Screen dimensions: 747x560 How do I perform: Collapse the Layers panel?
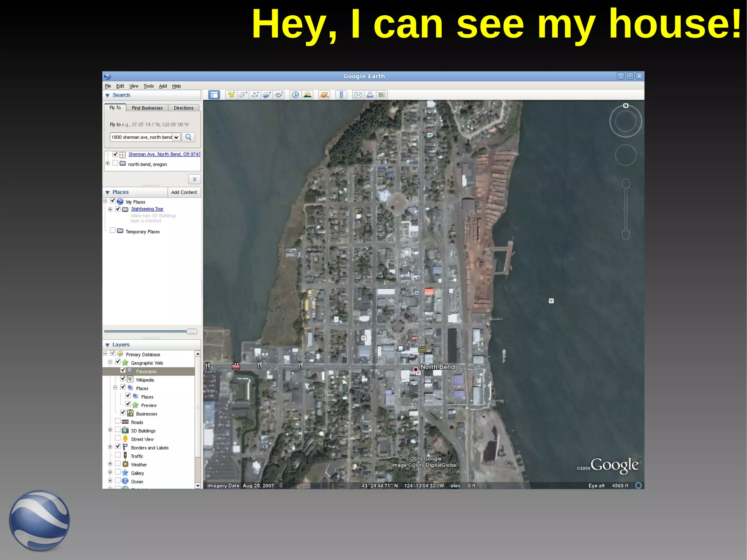point(108,345)
